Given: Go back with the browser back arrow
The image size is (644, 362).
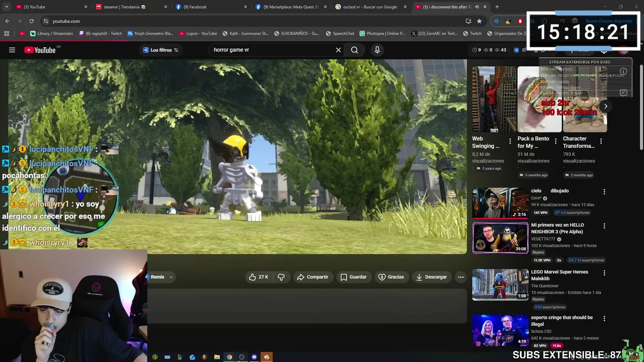Looking at the screenshot, I should tap(7, 21).
